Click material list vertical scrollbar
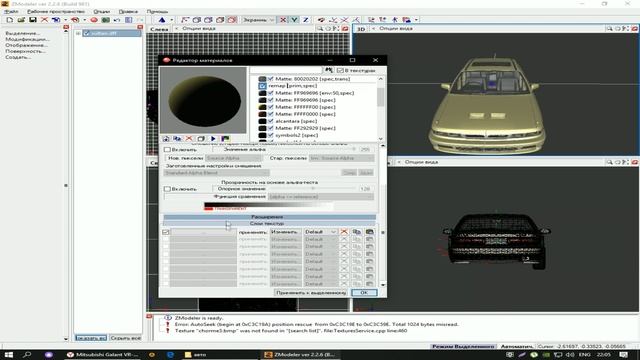The width and height of the screenshot is (640, 360). pyautogui.click(x=380, y=108)
